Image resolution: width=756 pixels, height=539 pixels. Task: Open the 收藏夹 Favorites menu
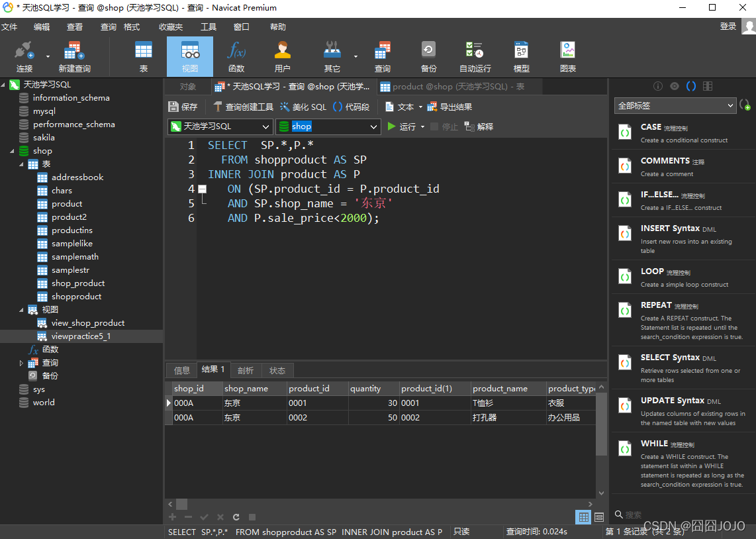click(x=171, y=27)
